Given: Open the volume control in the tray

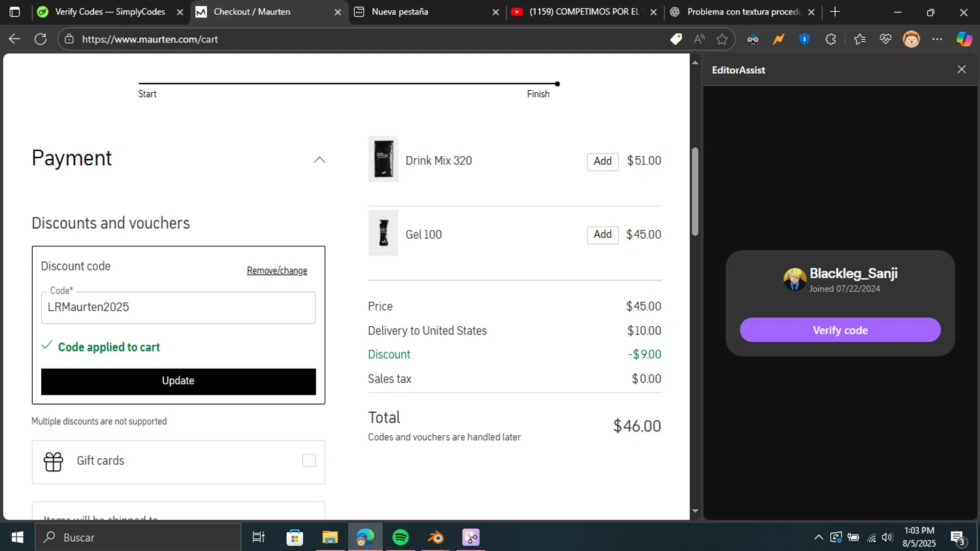Looking at the screenshot, I should tap(887, 537).
